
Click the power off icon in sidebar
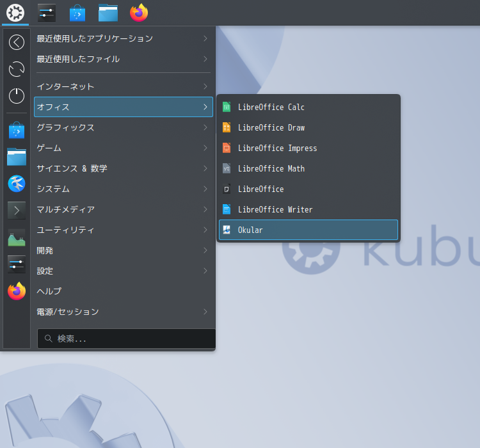[17, 96]
